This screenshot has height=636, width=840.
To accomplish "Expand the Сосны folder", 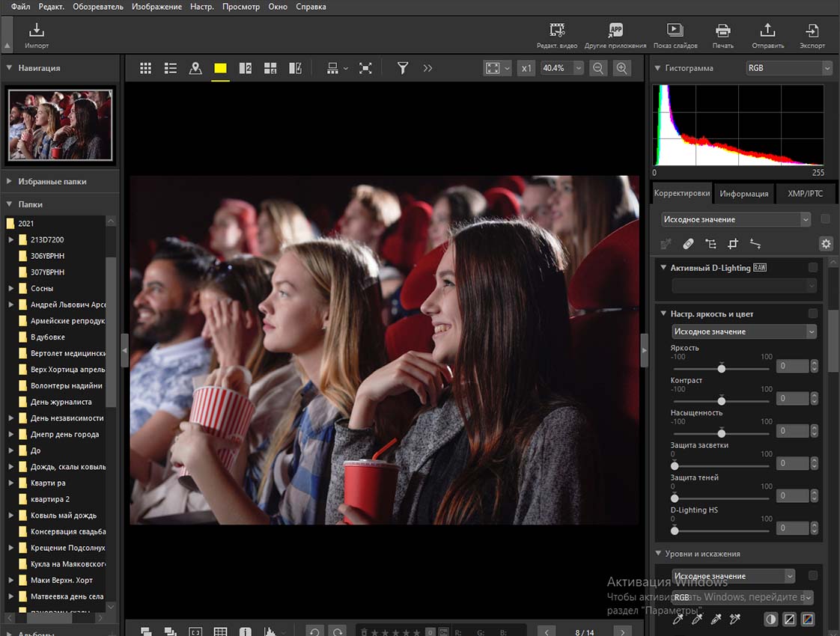I will (x=10, y=288).
